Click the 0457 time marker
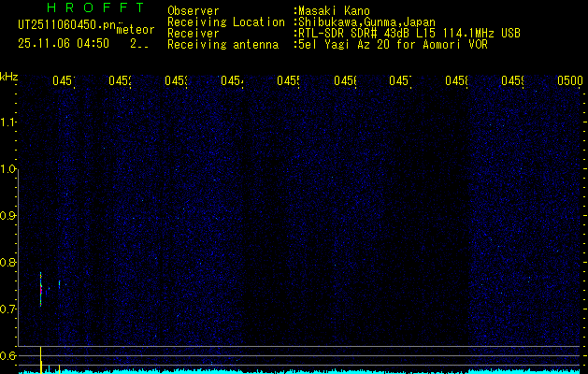The height and width of the screenshot is (374, 588). [x=400, y=80]
